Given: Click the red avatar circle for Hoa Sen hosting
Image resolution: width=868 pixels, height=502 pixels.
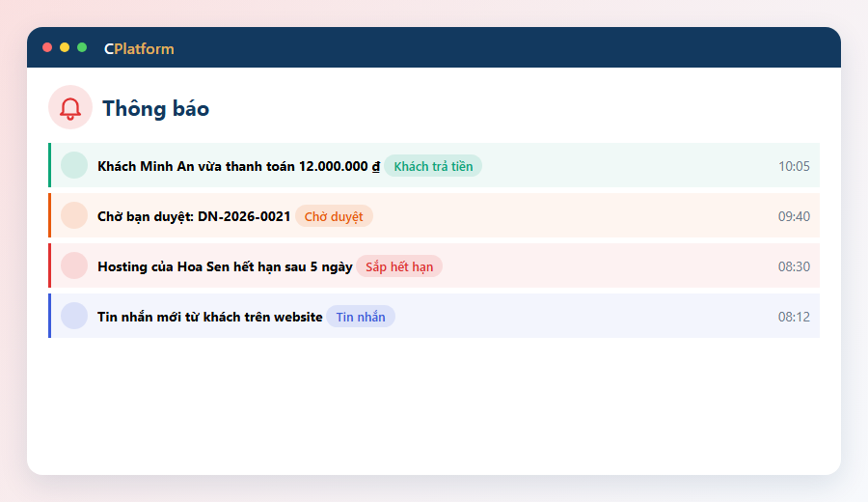Looking at the screenshot, I should point(74,265).
